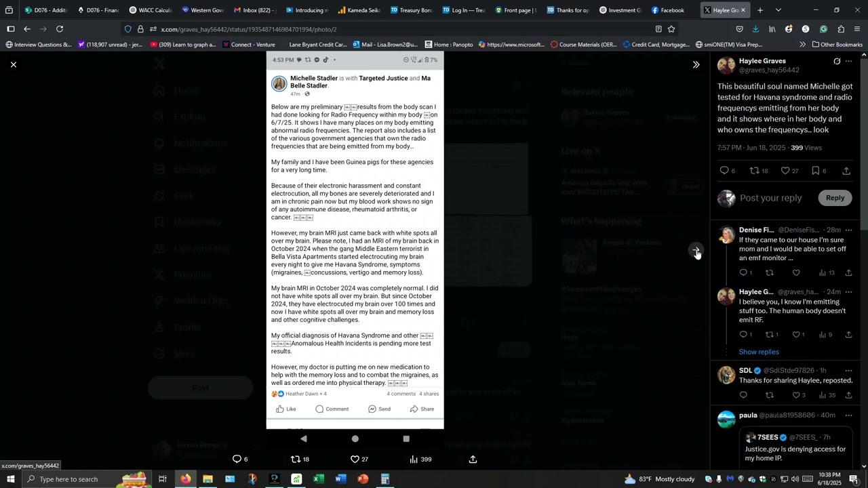The height and width of the screenshot is (488, 868).
Task: Switch to Facebook tab
Action: tap(671, 10)
